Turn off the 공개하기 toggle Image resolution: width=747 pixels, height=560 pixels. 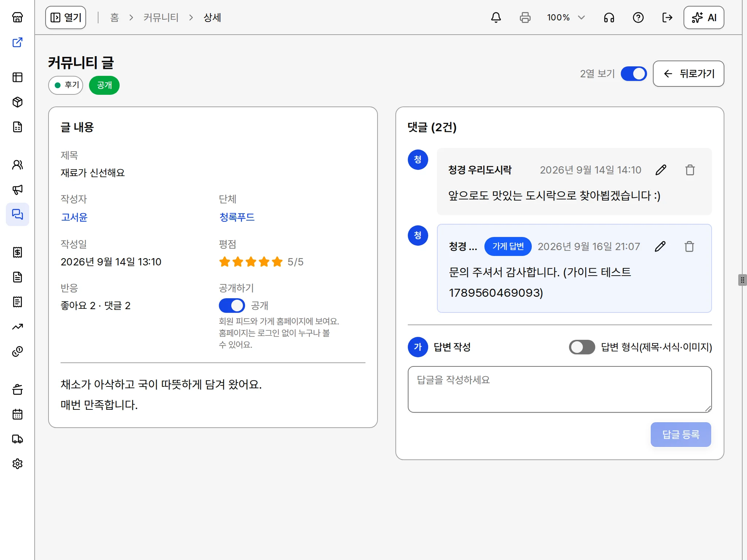pyautogui.click(x=232, y=306)
